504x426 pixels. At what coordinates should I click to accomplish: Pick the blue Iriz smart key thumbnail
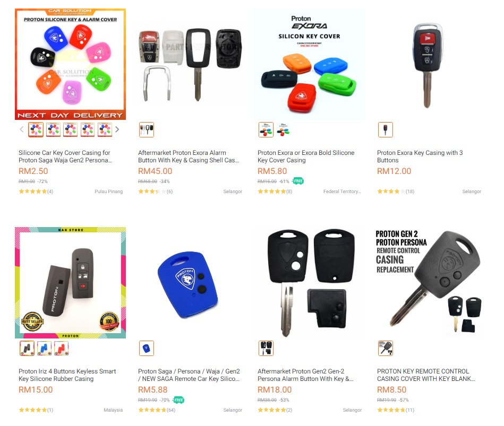tap(45, 349)
